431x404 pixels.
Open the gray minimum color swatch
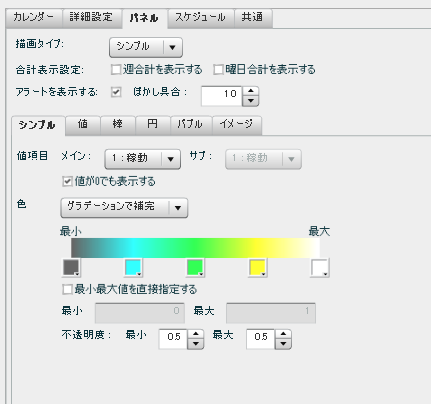coord(71,268)
